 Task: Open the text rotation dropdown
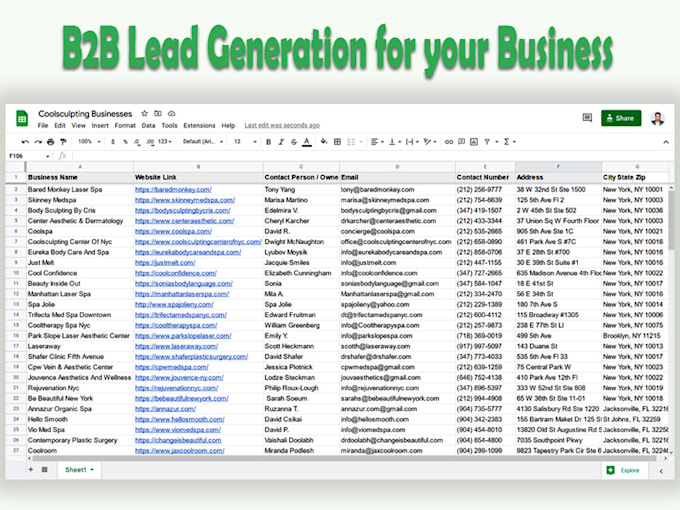(x=430, y=142)
